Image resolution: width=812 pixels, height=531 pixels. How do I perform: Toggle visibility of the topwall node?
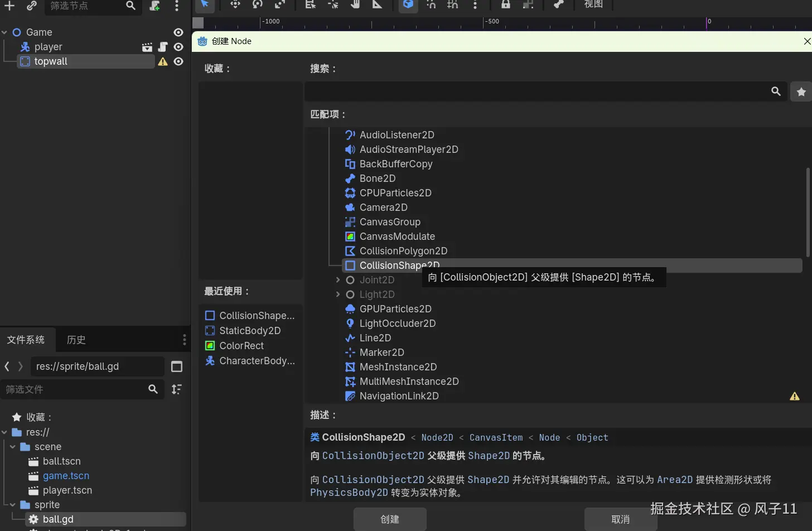[x=178, y=61]
